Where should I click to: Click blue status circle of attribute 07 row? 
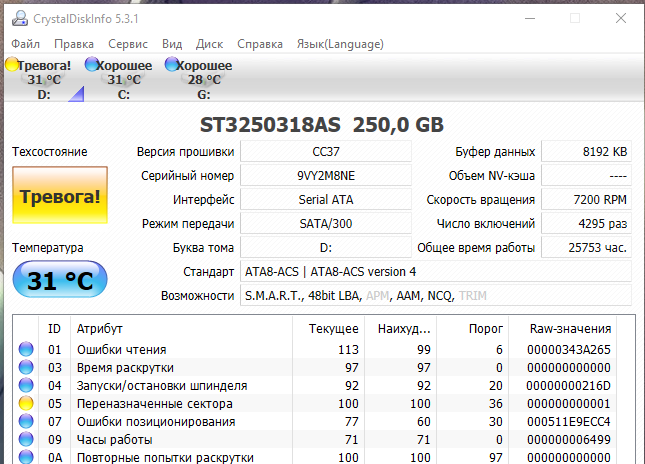26,421
